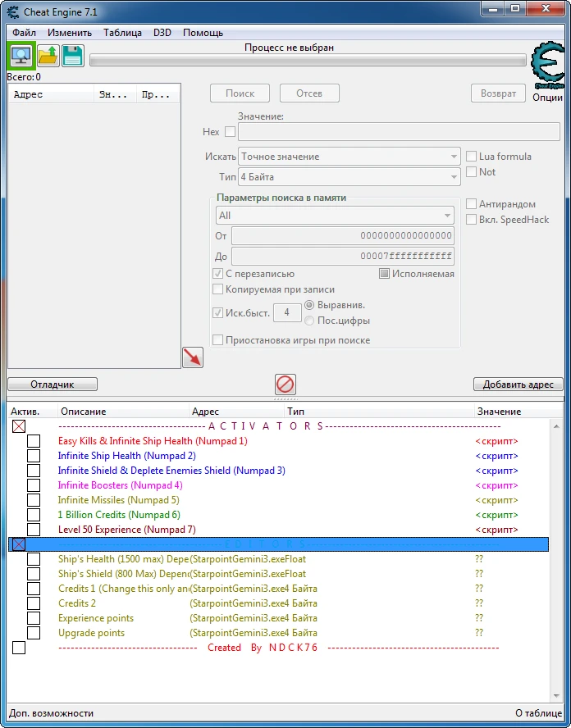Freeze the Ship's Shield entry checkbox
571x728 pixels.
pyautogui.click(x=34, y=574)
